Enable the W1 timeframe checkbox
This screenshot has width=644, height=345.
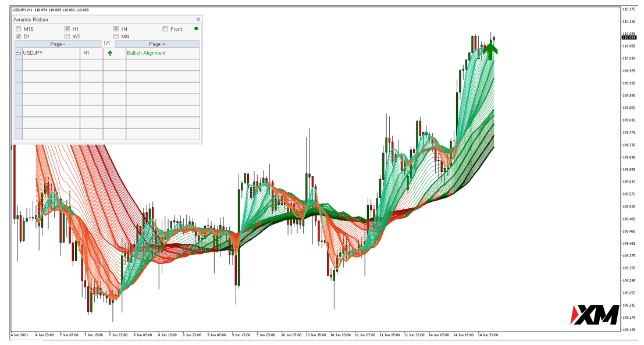click(67, 37)
